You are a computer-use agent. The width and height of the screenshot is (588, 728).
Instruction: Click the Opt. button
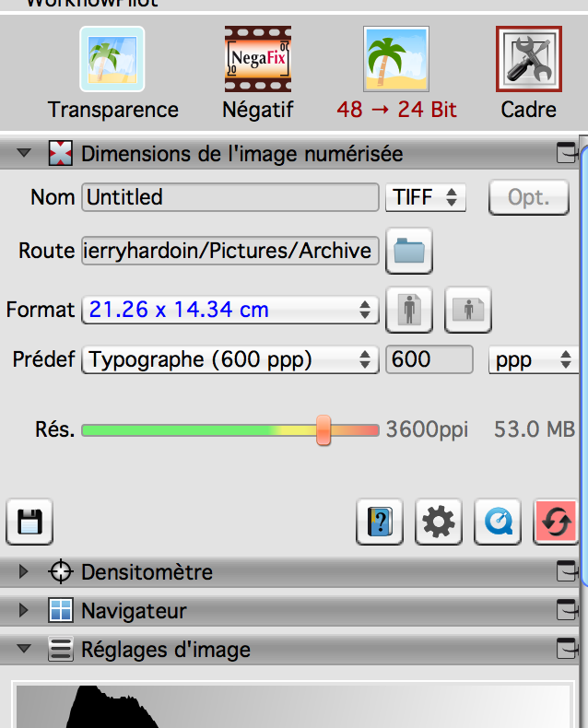tap(529, 196)
